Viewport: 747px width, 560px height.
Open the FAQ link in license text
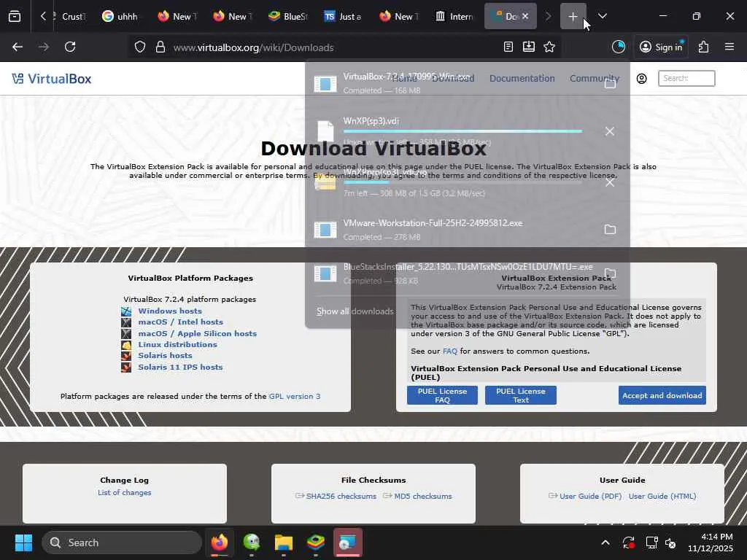coord(449,351)
